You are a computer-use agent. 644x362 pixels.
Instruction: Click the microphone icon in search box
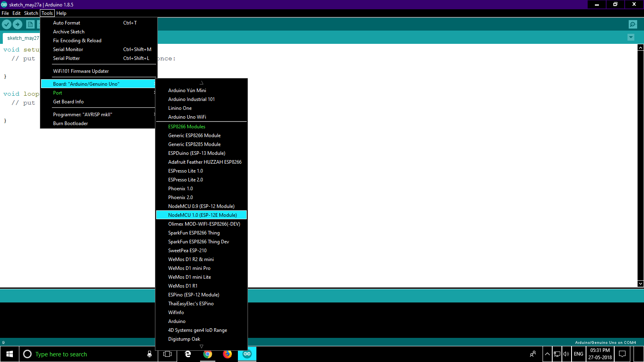[149, 354]
